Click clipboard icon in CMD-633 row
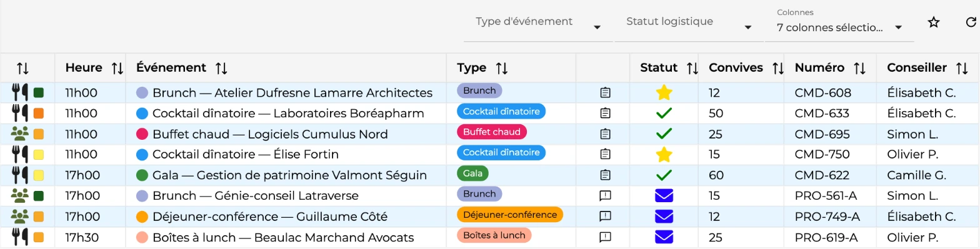980x249 pixels. point(604,114)
